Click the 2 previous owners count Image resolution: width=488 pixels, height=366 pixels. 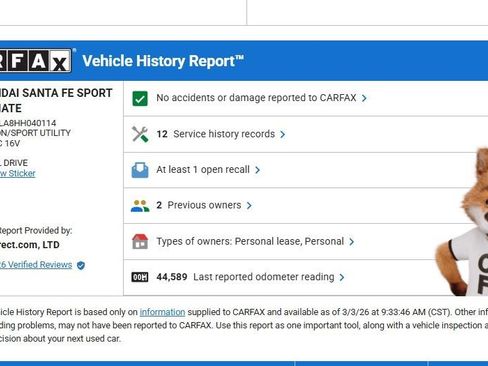(x=159, y=205)
